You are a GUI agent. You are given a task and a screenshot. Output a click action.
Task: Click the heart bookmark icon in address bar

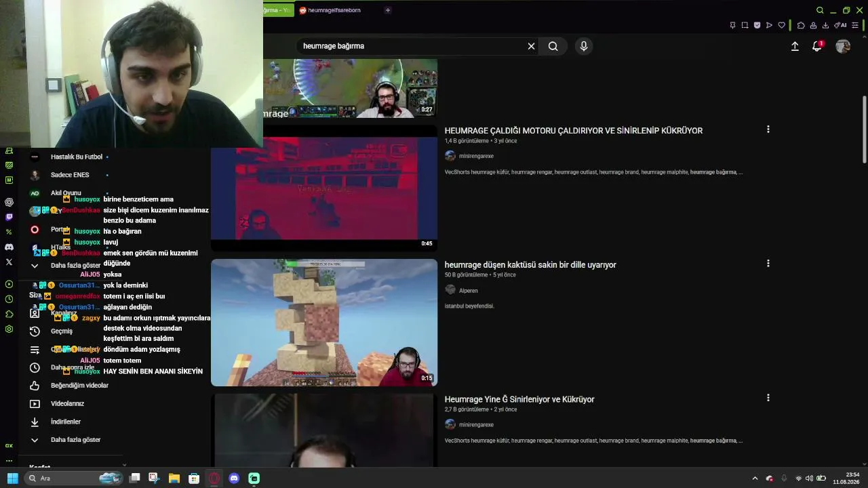781,25
